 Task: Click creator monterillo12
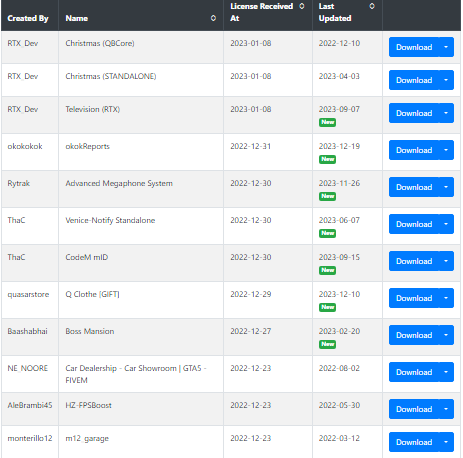tap(30, 438)
